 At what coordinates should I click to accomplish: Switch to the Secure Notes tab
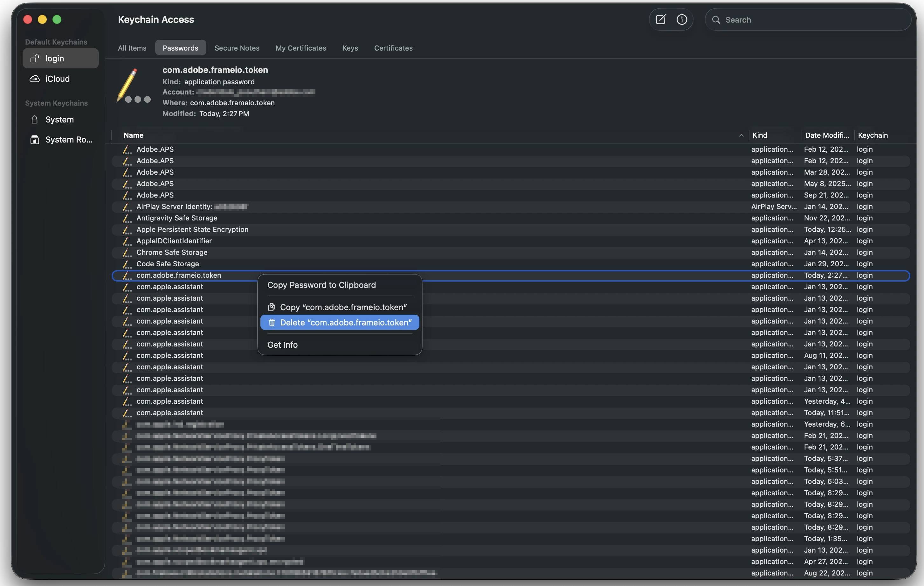pos(237,48)
